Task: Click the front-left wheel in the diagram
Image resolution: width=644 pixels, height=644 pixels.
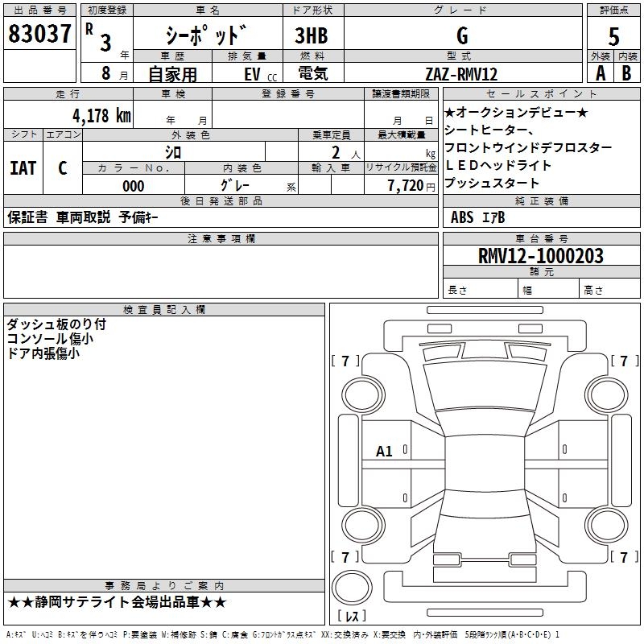Action: pyautogui.click(x=363, y=395)
